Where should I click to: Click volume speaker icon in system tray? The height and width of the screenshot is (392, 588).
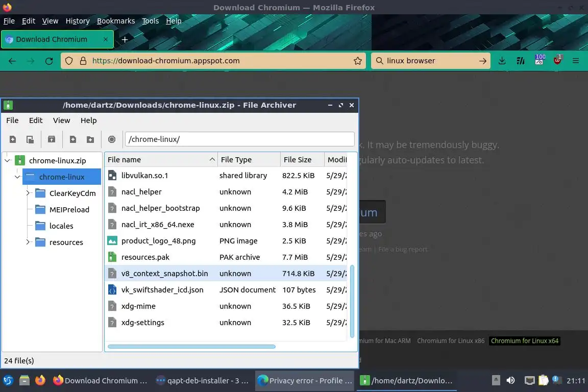coord(511,380)
